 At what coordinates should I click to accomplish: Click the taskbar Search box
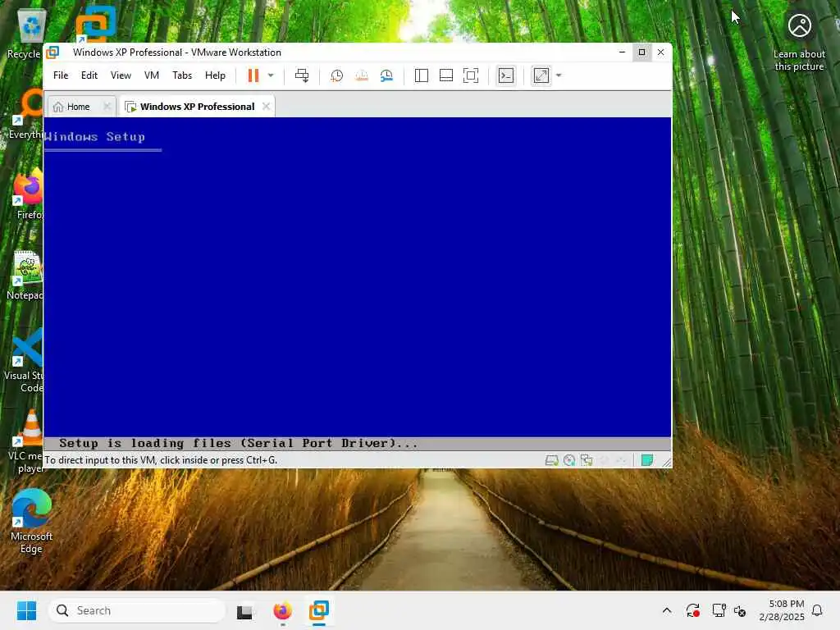pyautogui.click(x=137, y=610)
